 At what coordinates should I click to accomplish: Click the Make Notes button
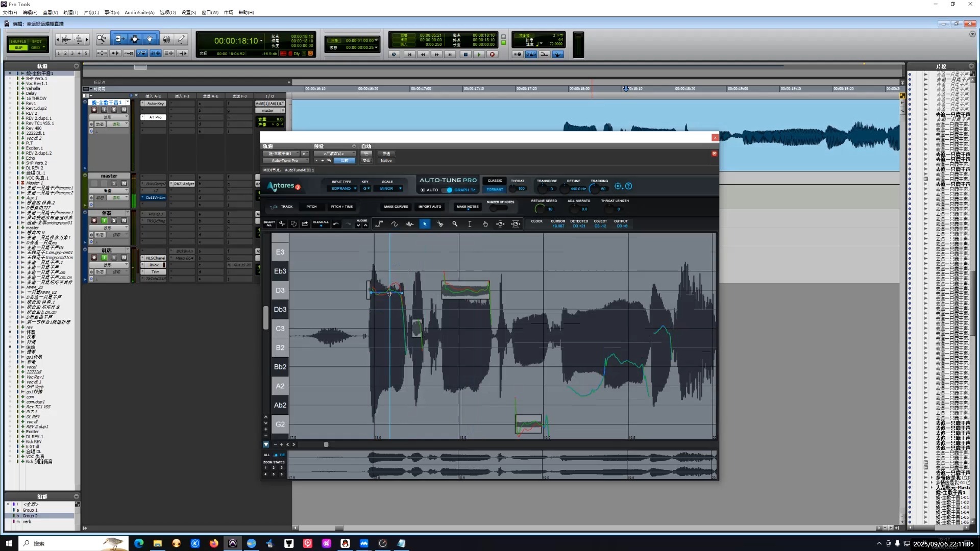click(468, 207)
